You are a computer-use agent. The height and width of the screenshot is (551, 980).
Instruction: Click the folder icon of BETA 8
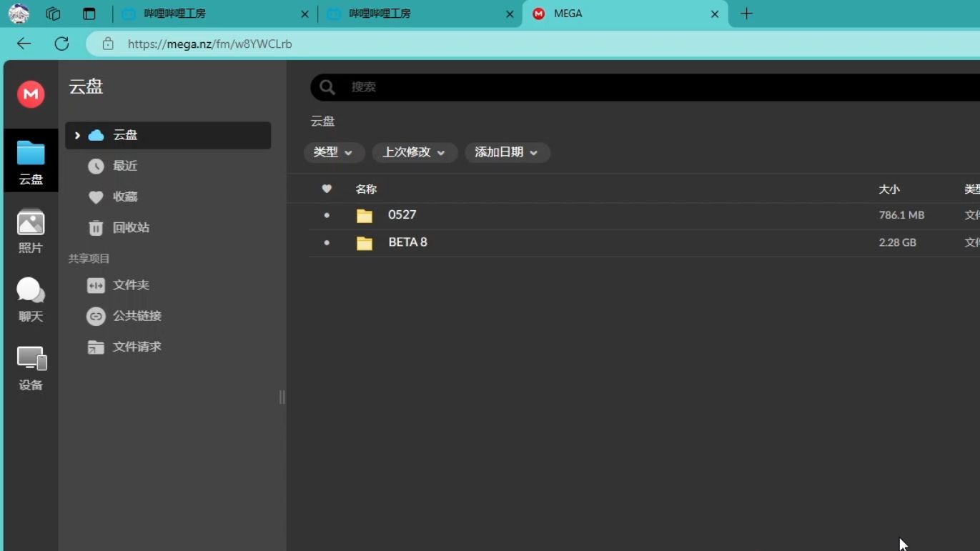(x=365, y=243)
